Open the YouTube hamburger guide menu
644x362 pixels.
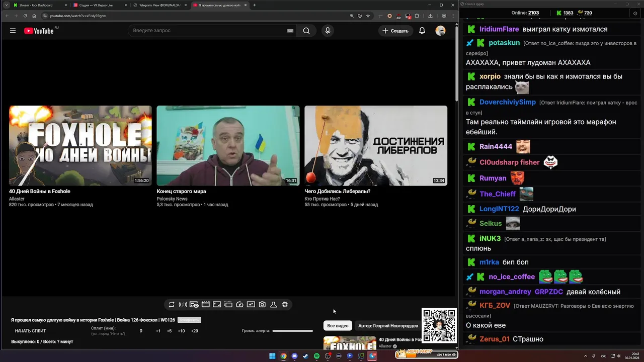click(13, 31)
